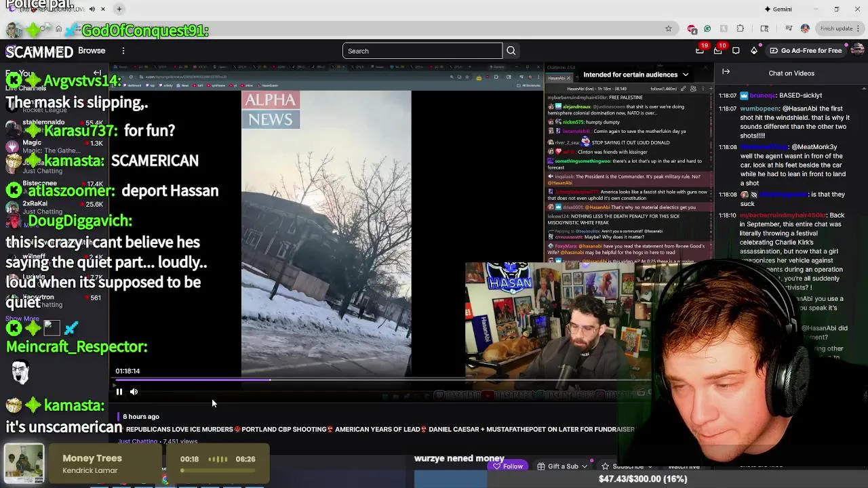868x488 pixels.
Task: Open a new browser tab with plus
Action: (119, 9)
